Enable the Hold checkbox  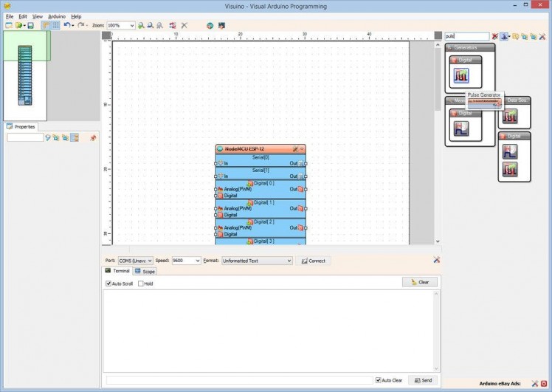141,283
